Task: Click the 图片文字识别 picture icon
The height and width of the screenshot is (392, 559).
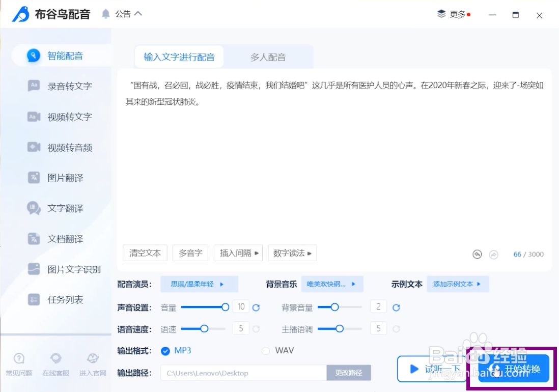Action: [34, 269]
